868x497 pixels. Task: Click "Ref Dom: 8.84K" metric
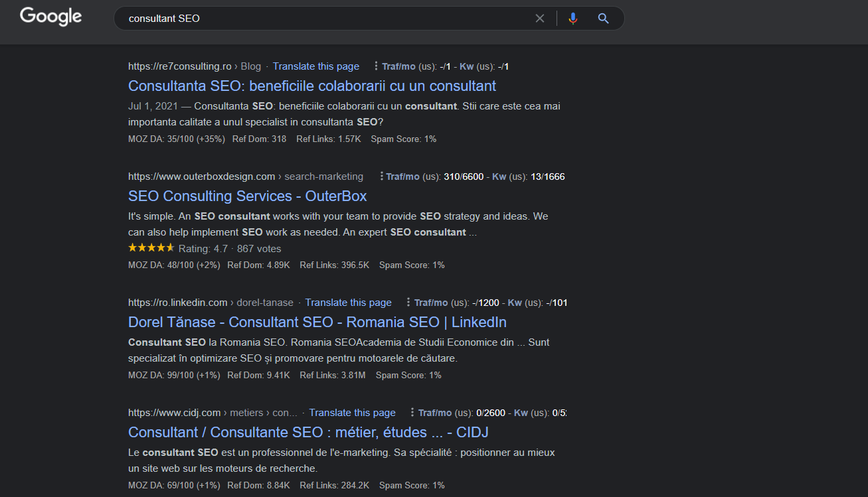pos(259,485)
